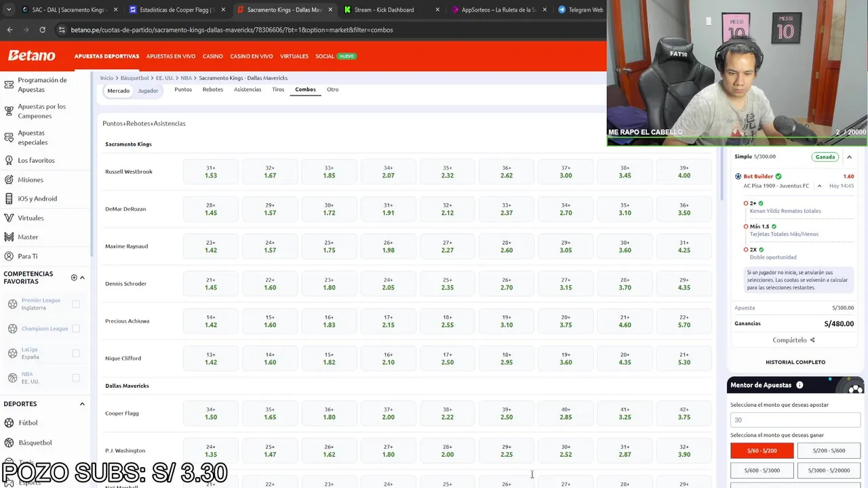
Task: Select Nique Clifford 13+ odds 1.42
Action: (211, 358)
